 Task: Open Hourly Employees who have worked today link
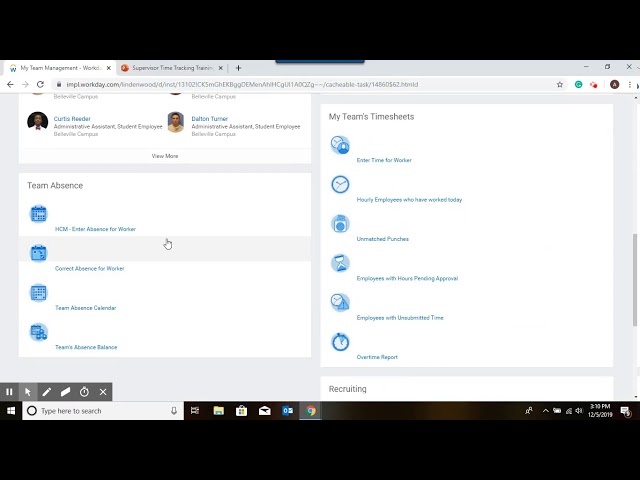pos(409,200)
